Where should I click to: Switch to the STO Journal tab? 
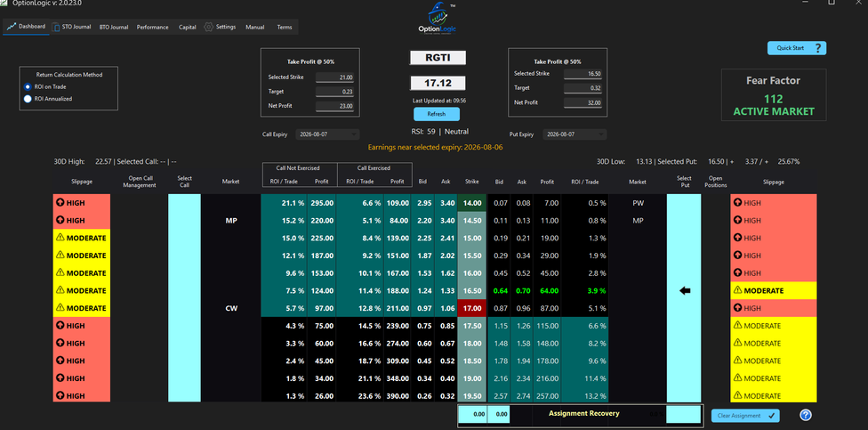(72, 27)
